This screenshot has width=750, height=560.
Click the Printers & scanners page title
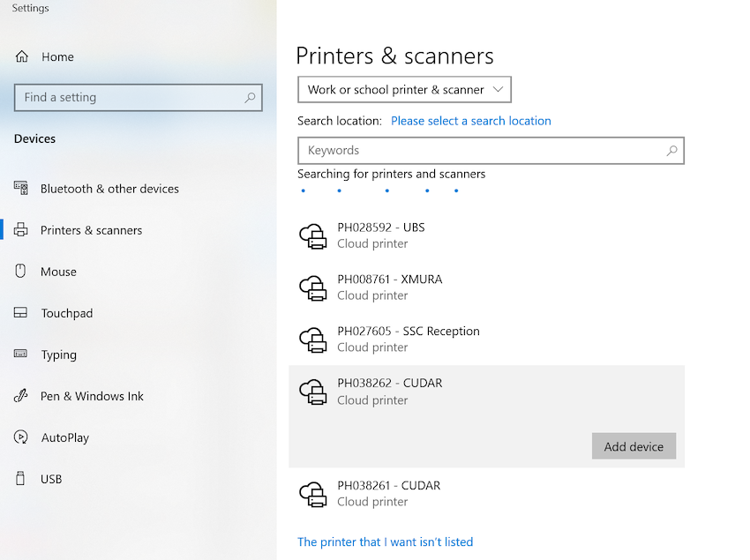[394, 56]
